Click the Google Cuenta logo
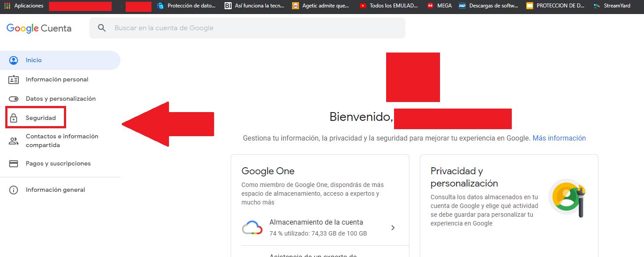Image resolution: width=644 pixels, height=257 pixels. pos(39,28)
